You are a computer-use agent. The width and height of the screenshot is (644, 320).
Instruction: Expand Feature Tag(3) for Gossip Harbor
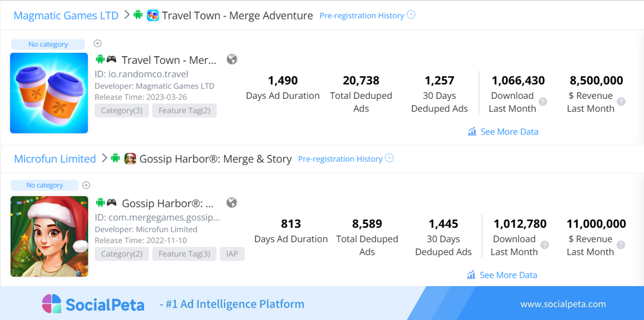point(184,253)
